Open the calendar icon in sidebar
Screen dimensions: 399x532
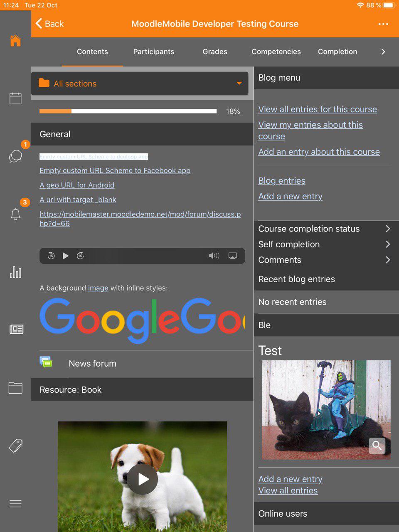(15, 99)
